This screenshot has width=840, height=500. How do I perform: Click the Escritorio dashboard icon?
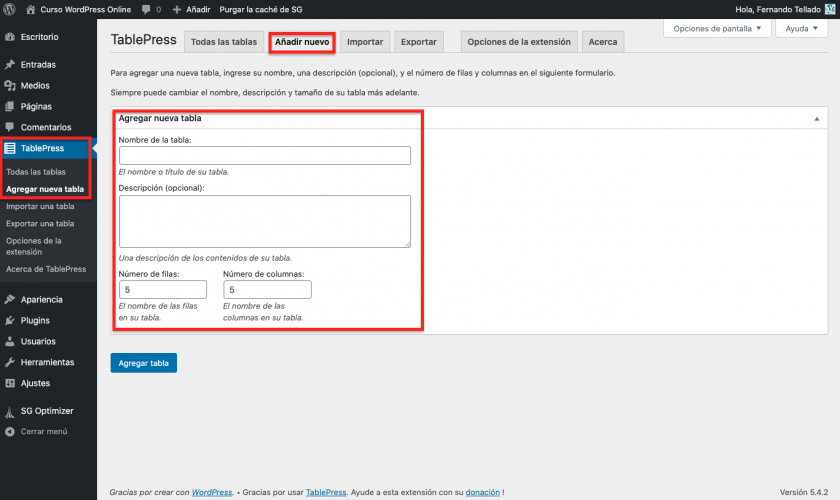point(10,37)
